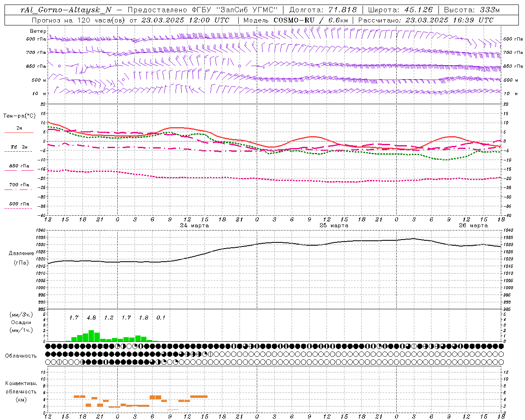This screenshot has height=420, width=525.
Task: Click the long orange convective bar near 15h
Action: pos(199,396)
